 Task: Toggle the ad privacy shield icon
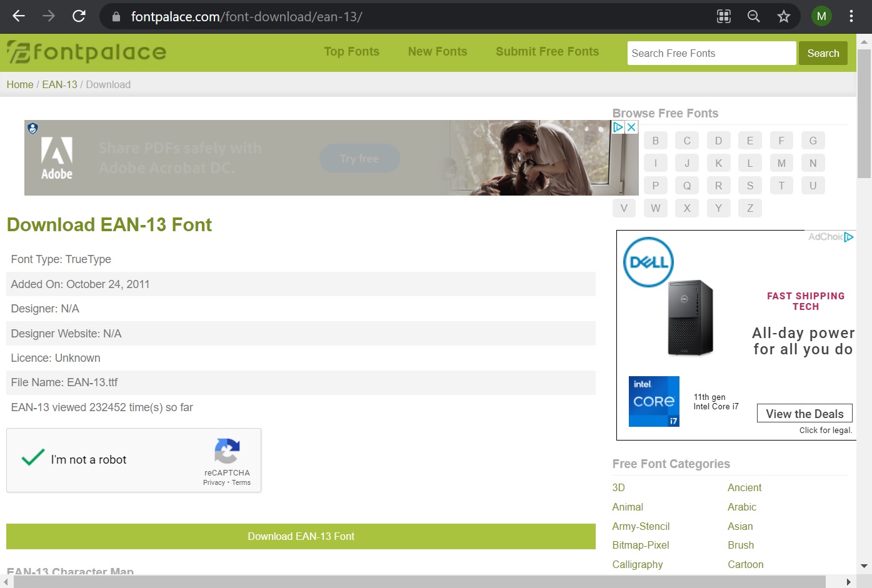pos(33,129)
